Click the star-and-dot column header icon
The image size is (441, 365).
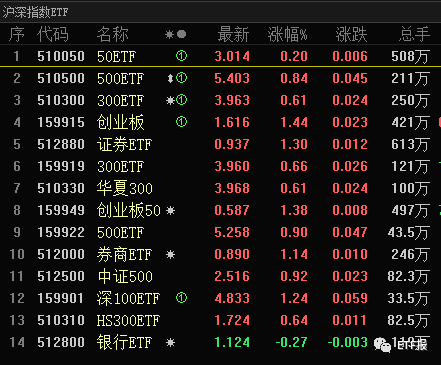(176, 34)
